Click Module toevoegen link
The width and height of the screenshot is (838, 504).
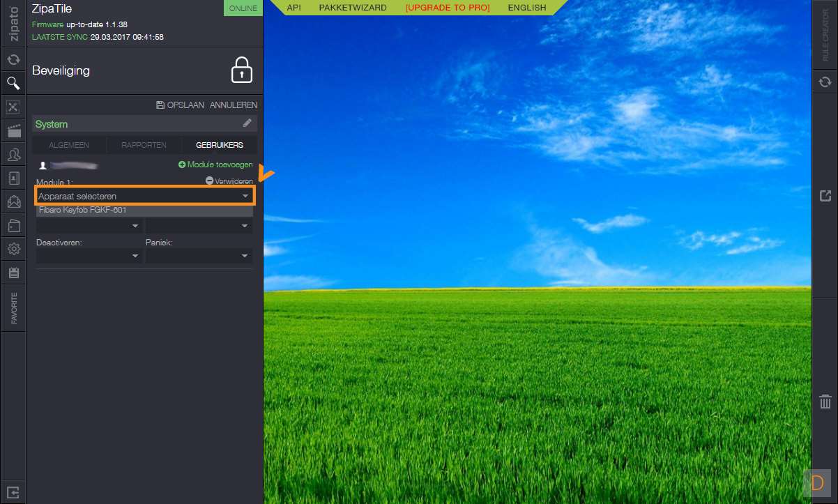pyautogui.click(x=216, y=165)
